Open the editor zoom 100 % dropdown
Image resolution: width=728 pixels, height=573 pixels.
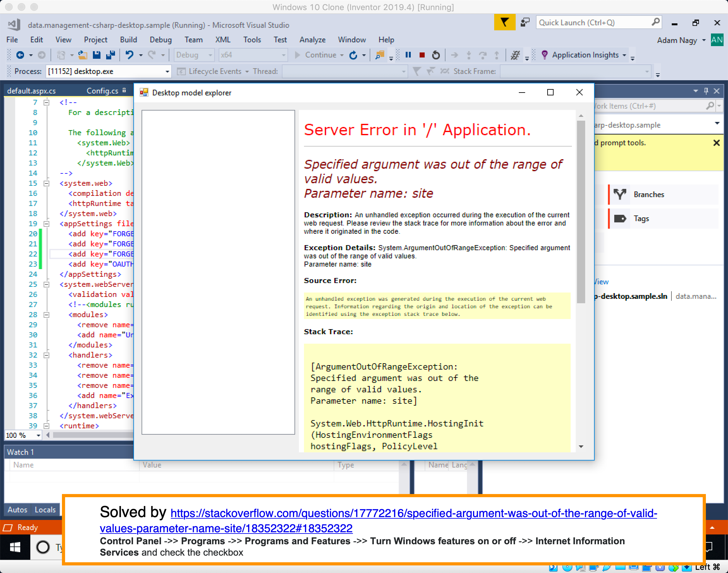pyautogui.click(x=38, y=436)
